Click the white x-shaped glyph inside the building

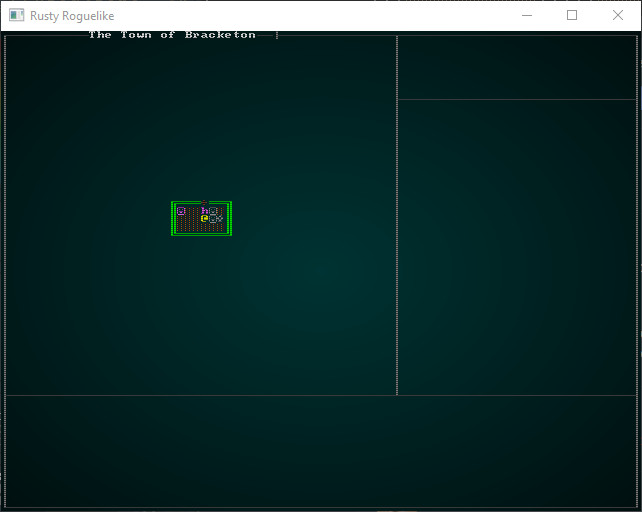tap(220, 219)
